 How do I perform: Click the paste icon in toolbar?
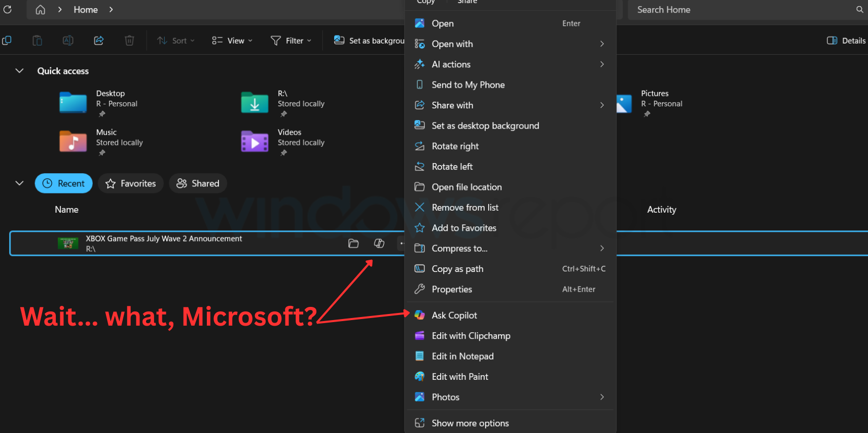click(x=38, y=41)
